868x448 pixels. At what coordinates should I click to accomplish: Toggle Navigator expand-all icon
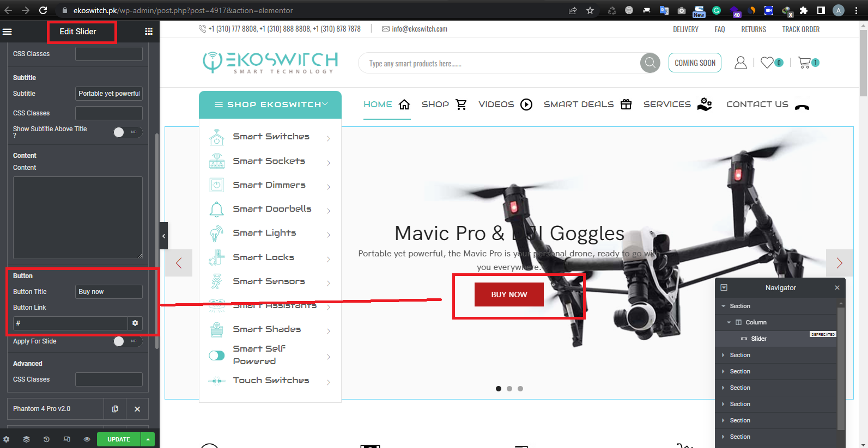click(724, 287)
